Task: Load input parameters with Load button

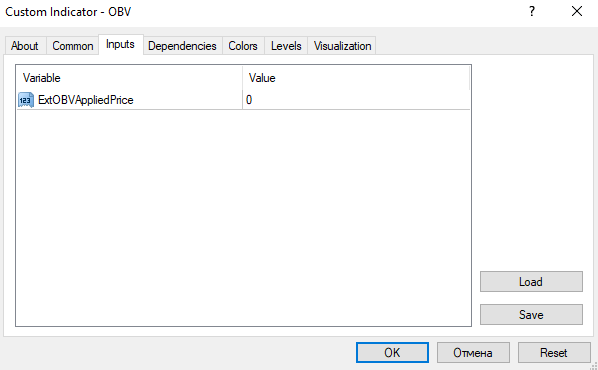Action: pos(531,282)
